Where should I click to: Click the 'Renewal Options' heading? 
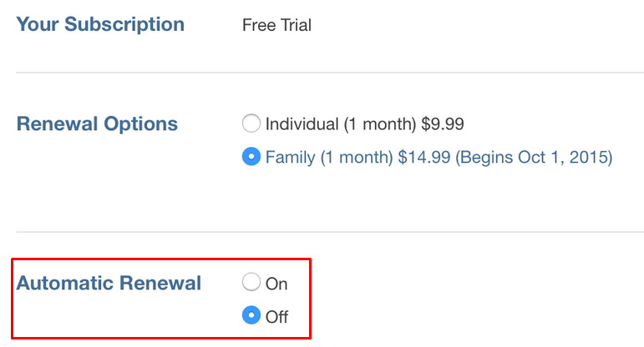(x=97, y=124)
